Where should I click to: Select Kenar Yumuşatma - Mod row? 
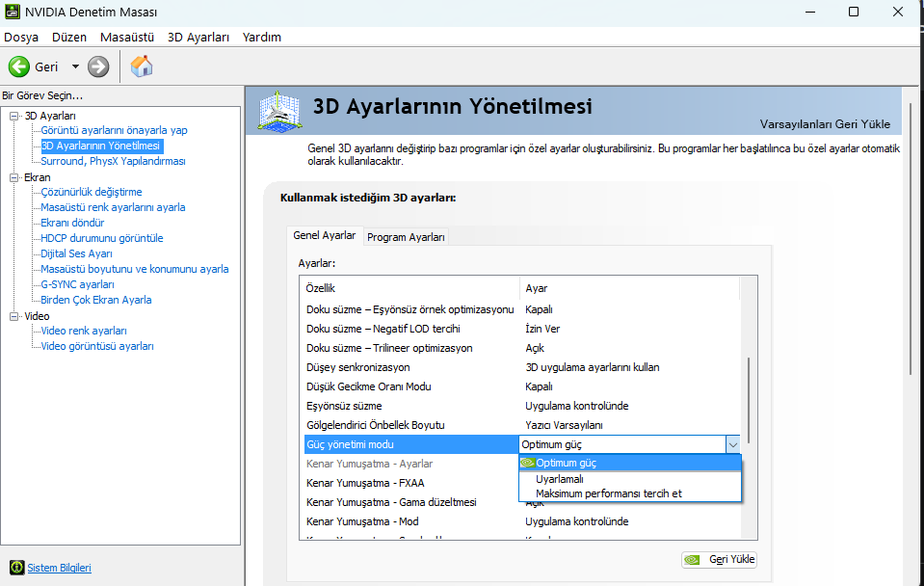tap(521, 521)
